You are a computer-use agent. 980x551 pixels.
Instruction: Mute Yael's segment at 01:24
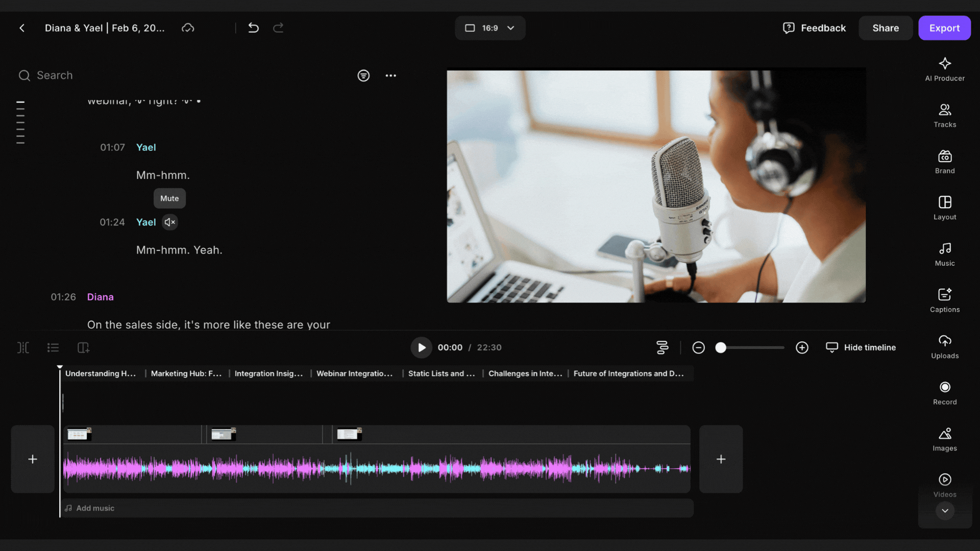pos(170,222)
